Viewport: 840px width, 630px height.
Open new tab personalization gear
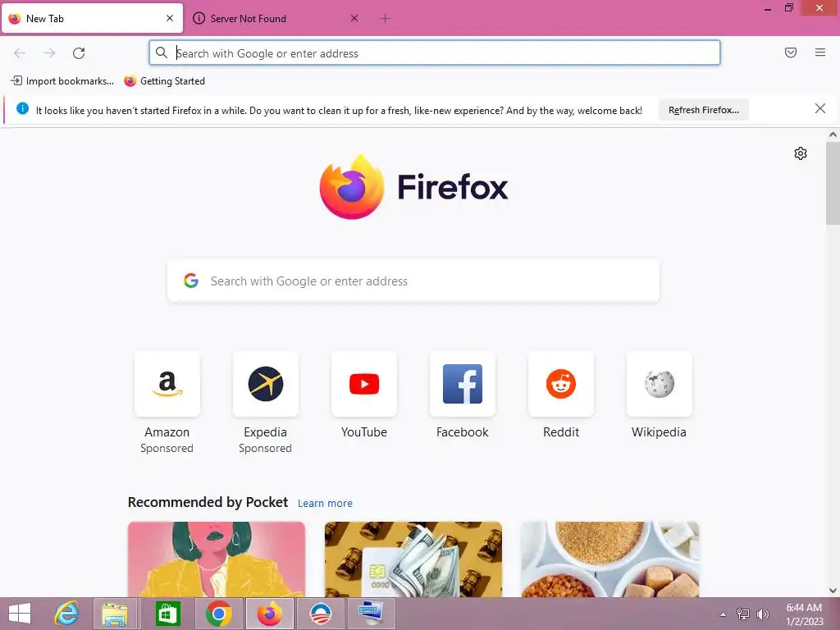tap(801, 153)
